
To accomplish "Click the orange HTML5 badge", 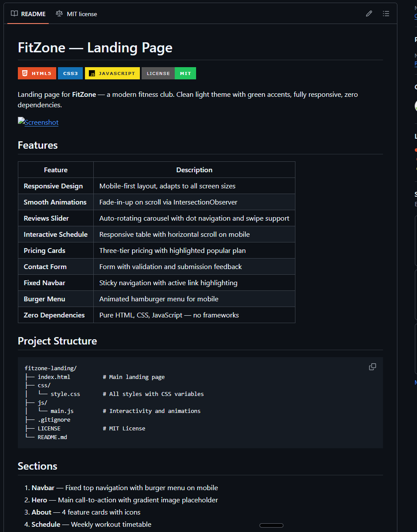I will click(x=37, y=73).
